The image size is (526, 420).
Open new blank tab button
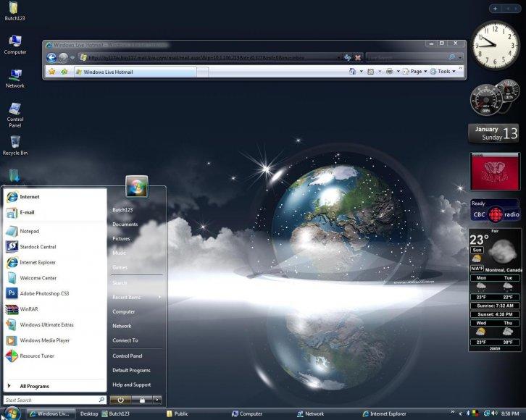point(202,72)
